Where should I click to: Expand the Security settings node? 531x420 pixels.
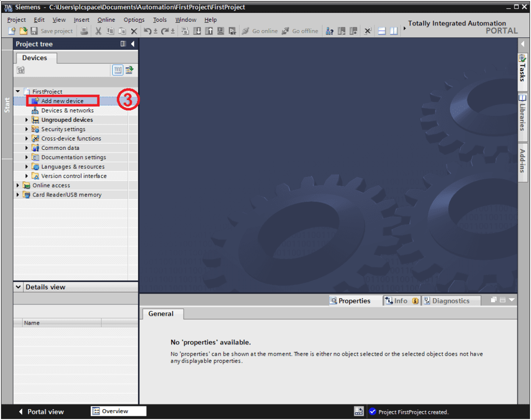[27, 129]
